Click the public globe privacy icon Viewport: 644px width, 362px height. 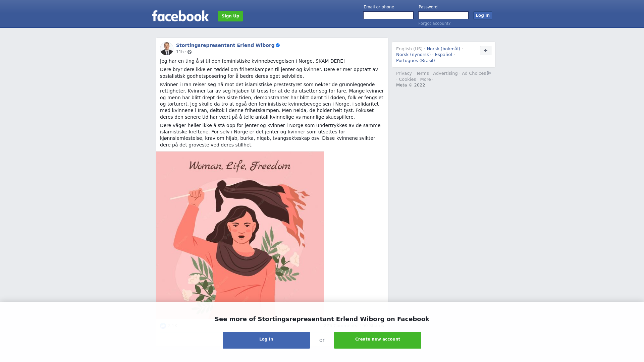[x=190, y=52]
